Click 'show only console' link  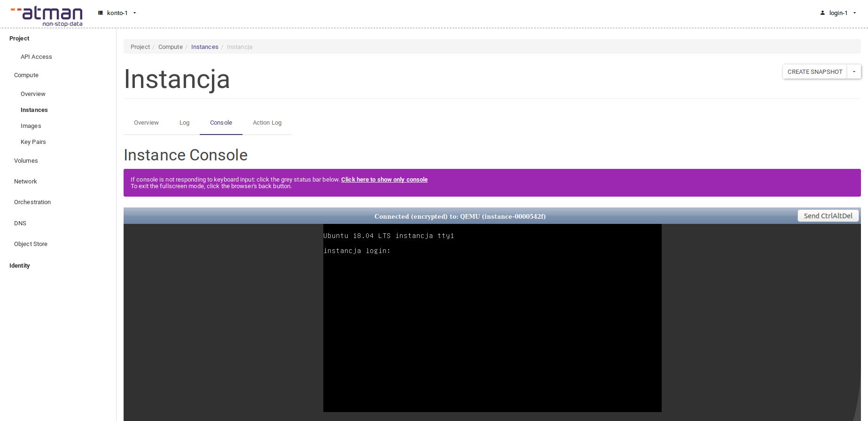pos(384,180)
